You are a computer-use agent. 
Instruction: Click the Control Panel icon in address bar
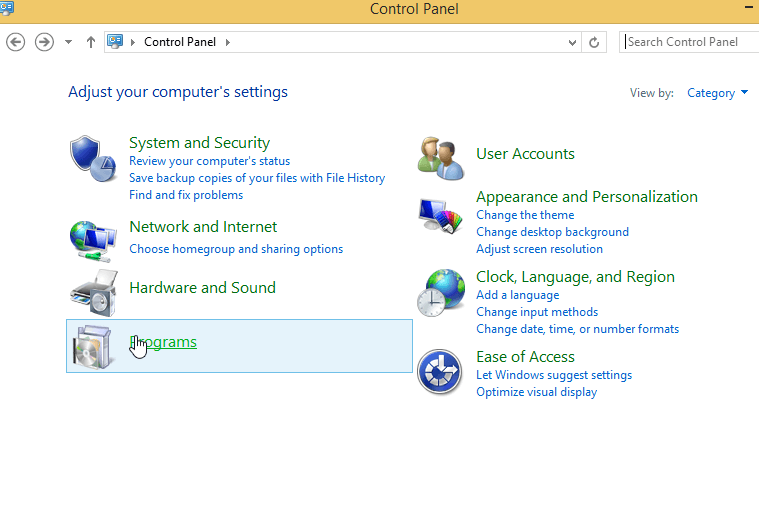pyautogui.click(x=115, y=42)
